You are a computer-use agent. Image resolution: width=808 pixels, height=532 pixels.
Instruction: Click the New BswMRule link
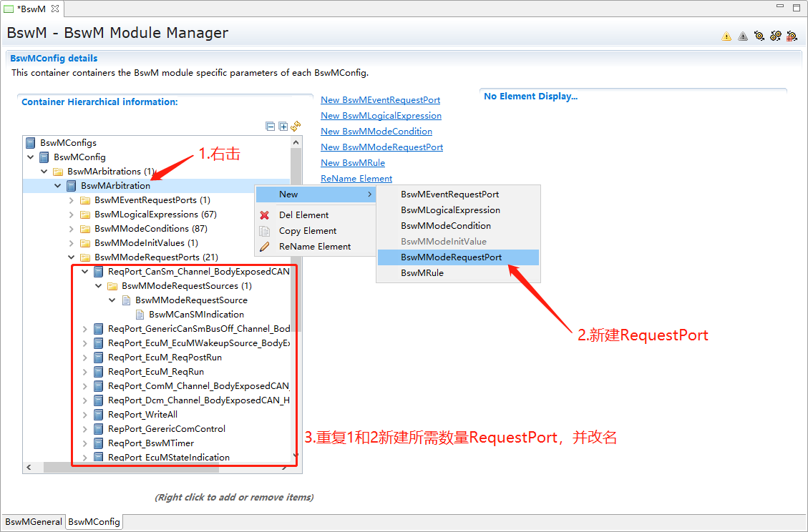(x=353, y=163)
